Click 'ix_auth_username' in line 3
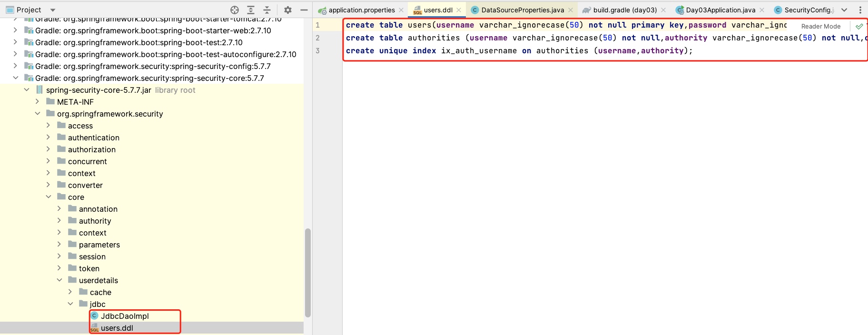The image size is (868, 335). 479,50
